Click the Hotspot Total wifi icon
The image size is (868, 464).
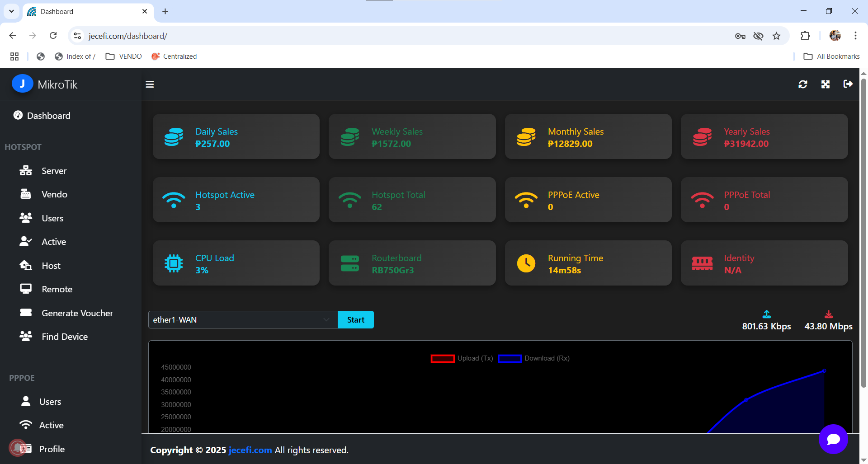click(350, 200)
